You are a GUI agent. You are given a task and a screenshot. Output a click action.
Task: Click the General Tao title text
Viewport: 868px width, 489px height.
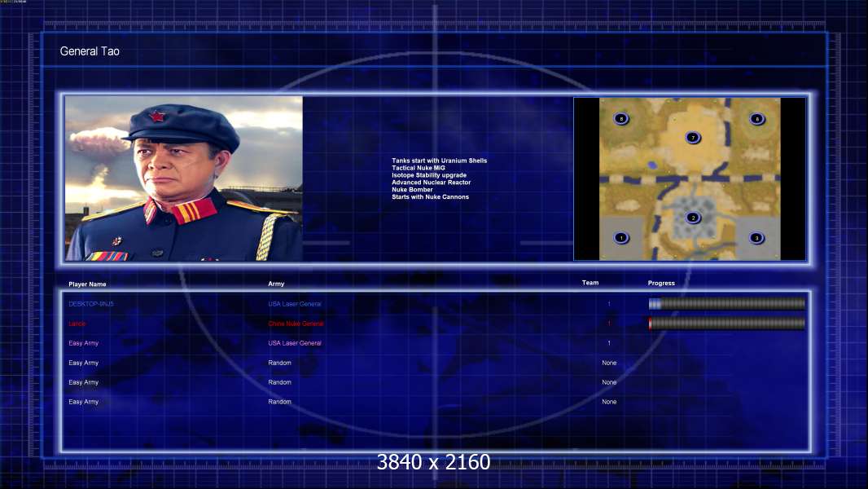point(90,51)
